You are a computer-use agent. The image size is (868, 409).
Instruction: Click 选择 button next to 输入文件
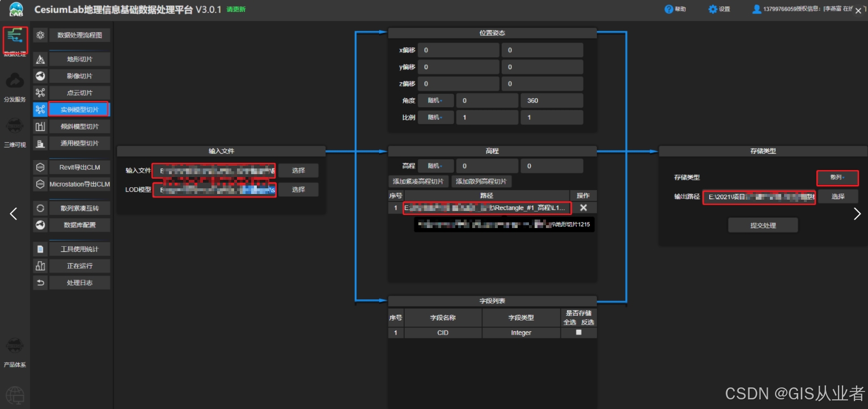point(298,171)
